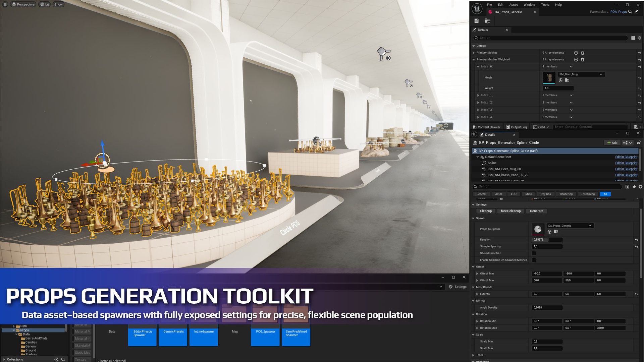Reset MeshBounds Extents to default
644x362 pixels.
tap(636, 294)
